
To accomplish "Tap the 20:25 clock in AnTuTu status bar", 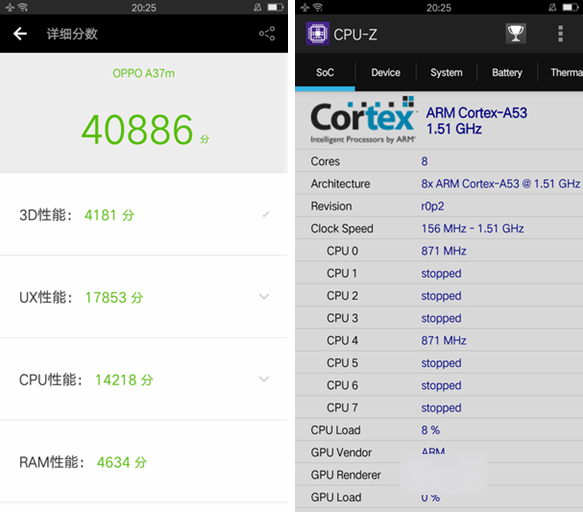I will [144, 7].
